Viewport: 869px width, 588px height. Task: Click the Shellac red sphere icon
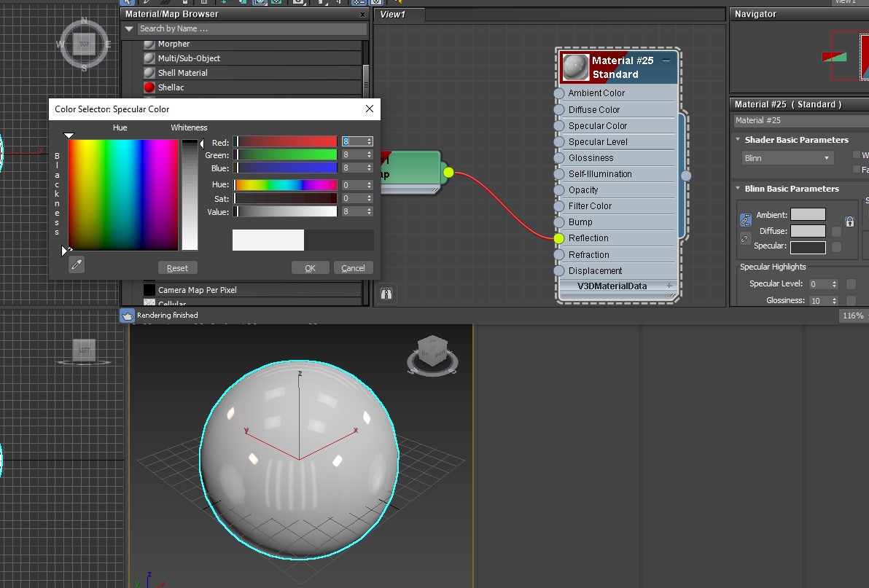(x=149, y=87)
